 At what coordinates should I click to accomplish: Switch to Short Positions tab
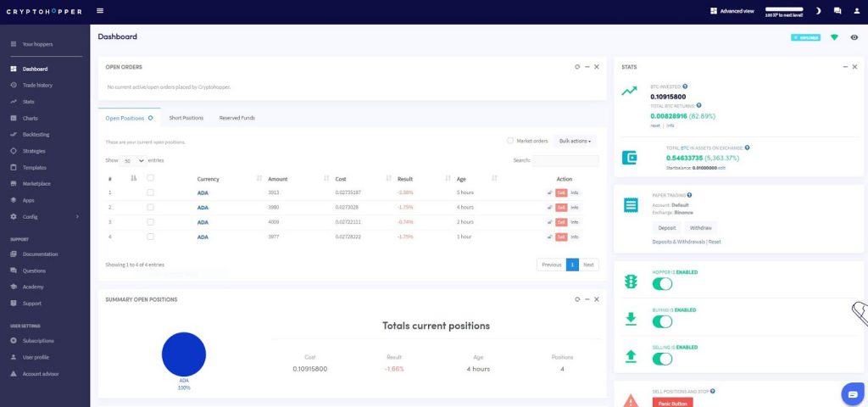click(186, 118)
